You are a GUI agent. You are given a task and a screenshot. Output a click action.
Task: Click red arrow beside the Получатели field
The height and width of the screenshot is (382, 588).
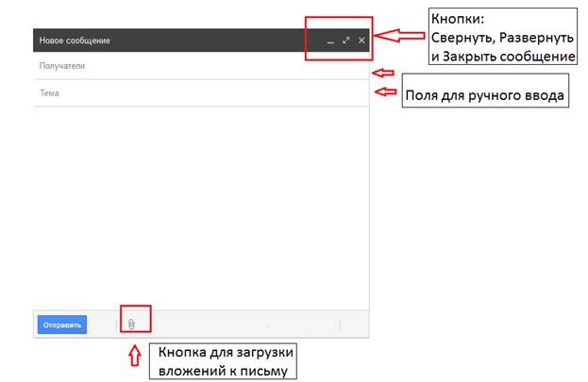coord(383,72)
